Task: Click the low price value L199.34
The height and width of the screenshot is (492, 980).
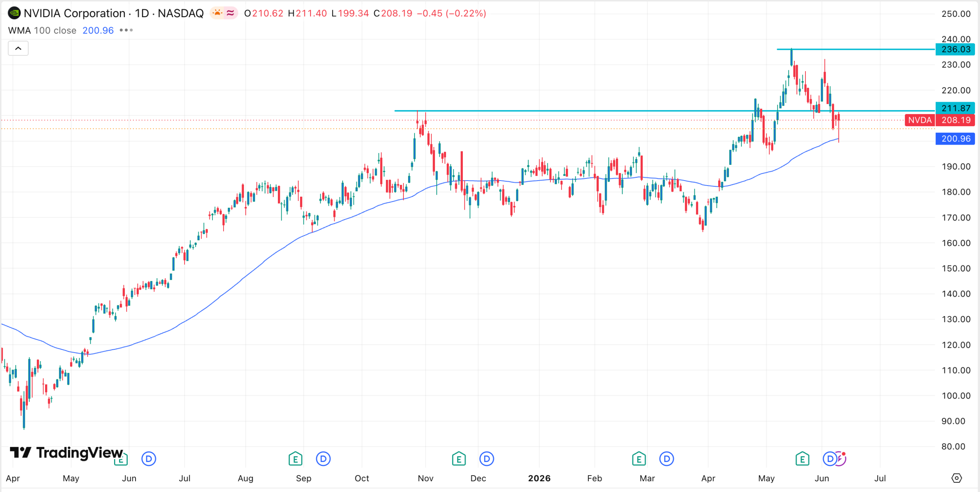Action: click(x=350, y=13)
